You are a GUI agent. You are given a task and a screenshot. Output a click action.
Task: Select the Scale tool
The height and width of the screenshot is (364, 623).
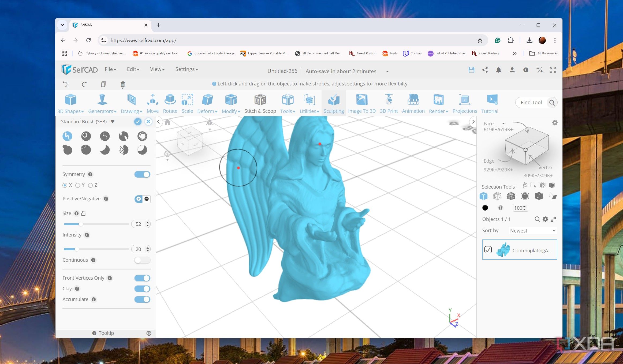(187, 104)
